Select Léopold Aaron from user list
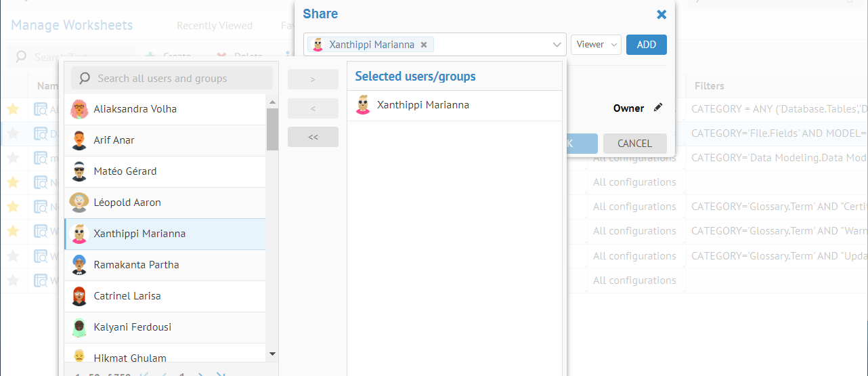Viewport: 868px width, 376px height. click(127, 203)
